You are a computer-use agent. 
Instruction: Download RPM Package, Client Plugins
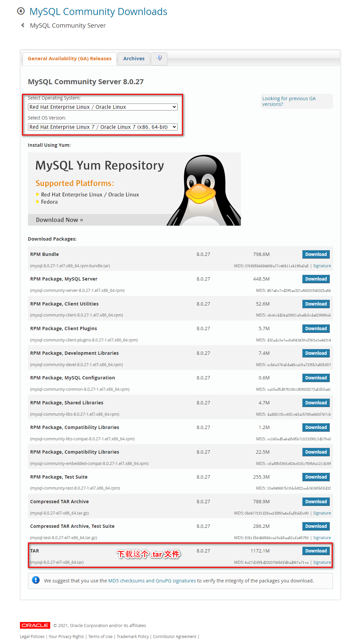click(316, 328)
